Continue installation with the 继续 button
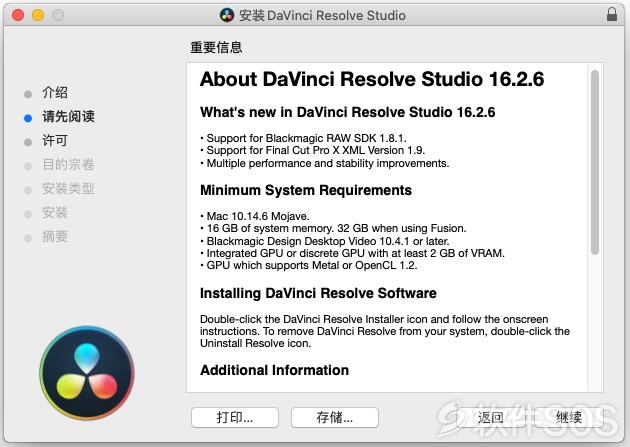 569,418
